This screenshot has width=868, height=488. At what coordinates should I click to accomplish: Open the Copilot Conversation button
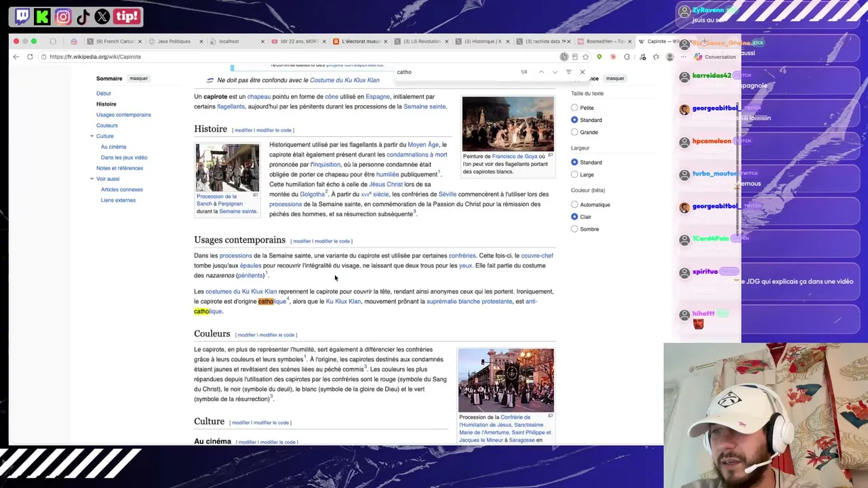click(715, 57)
